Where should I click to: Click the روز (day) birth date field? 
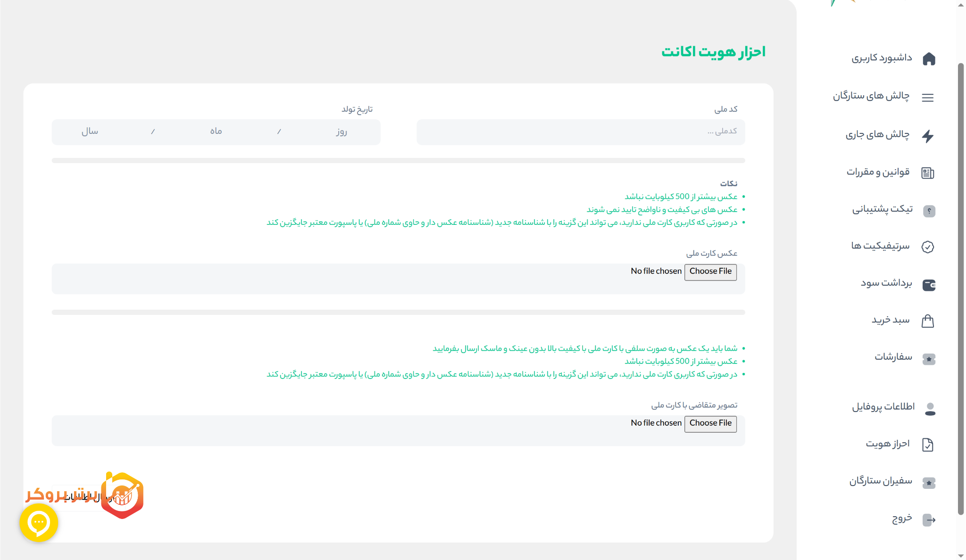pos(341,132)
